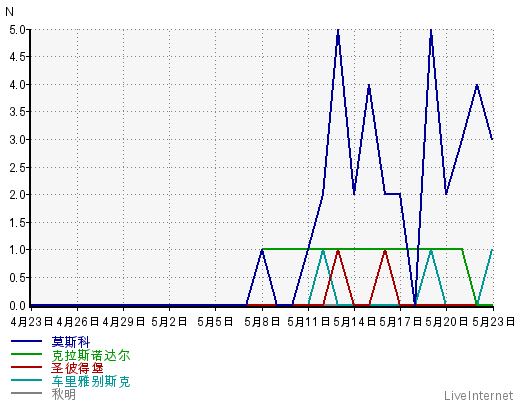This screenshot has width=520, height=405.
Task: Click the 5月8日 date axis label
Action: [262, 322]
